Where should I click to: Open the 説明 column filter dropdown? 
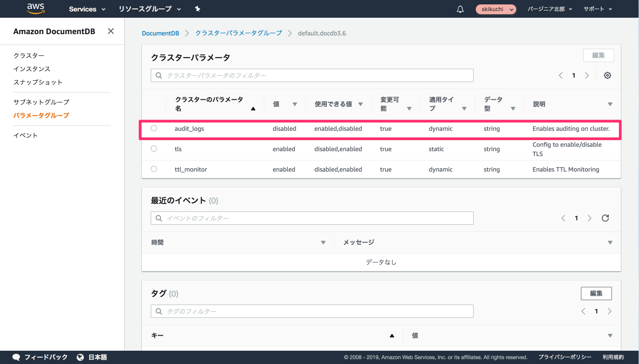pyautogui.click(x=611, y=104)
